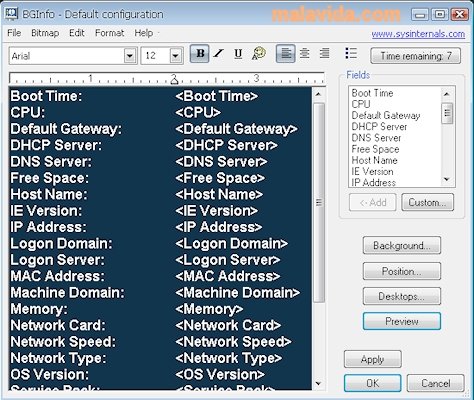
Task: Select Boot Time in Fields list
Action: [372, 93]
